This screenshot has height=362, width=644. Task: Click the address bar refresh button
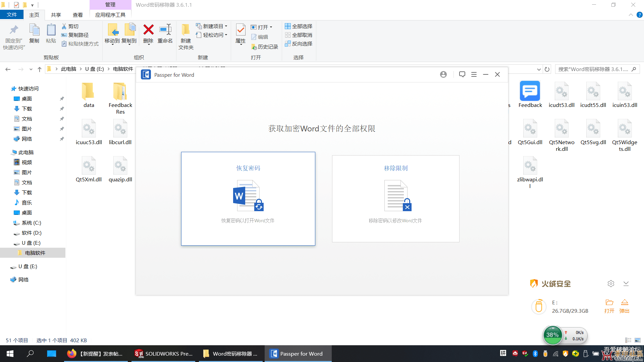pyautogui.click(x=547, y=69)
